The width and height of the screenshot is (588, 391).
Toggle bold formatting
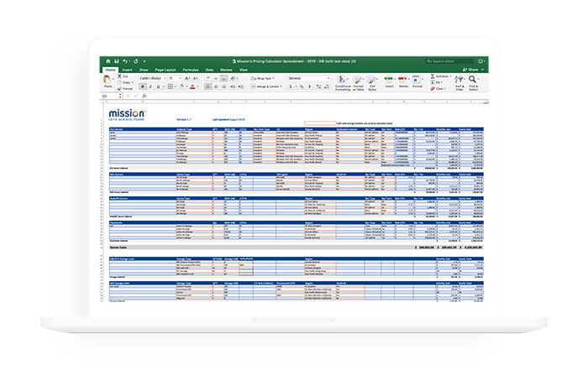coord(143,86)
